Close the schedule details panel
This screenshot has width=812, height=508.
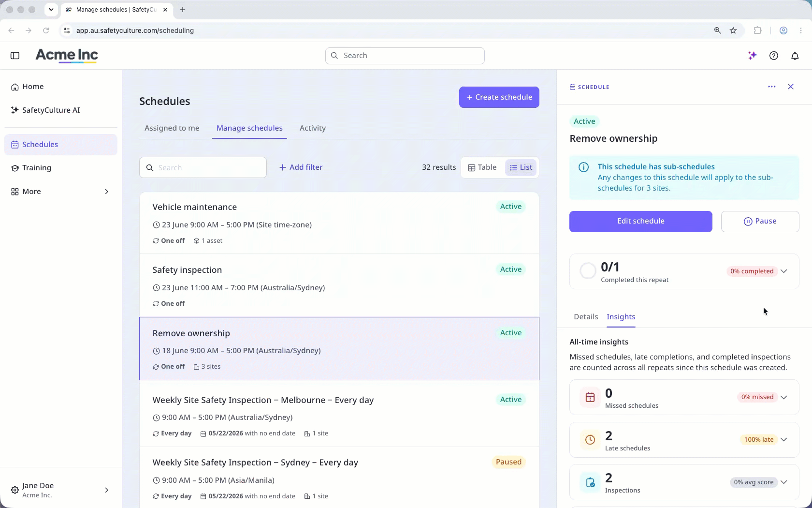(791, 87)
